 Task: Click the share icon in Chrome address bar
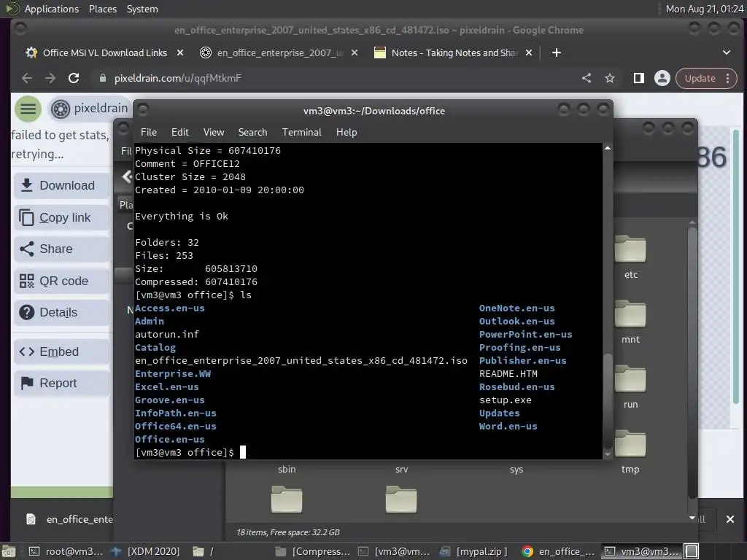587,78
